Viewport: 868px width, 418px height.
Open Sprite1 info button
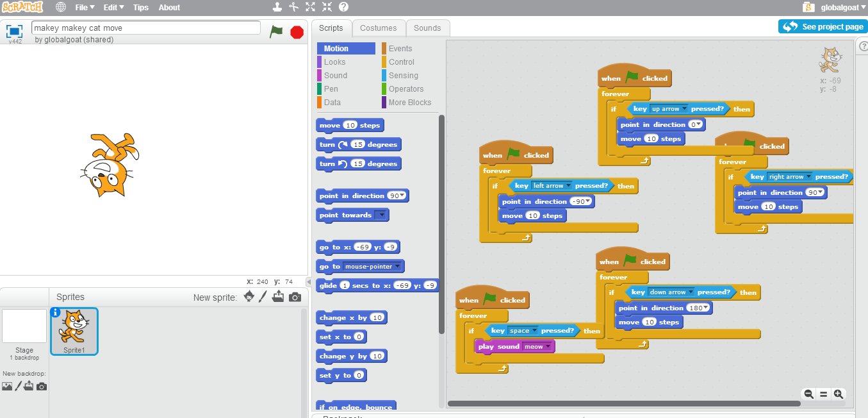click(x=55, y=312)
